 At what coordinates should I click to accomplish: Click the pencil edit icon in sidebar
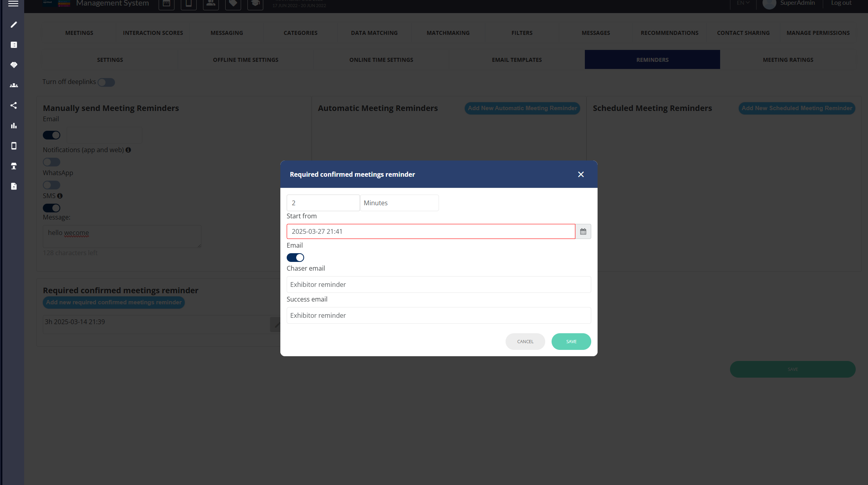[14, 25]
